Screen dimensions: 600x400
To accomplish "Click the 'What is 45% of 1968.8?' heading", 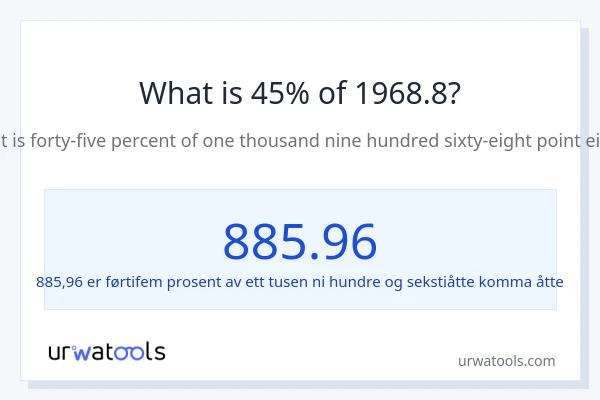I will (300, 93).
